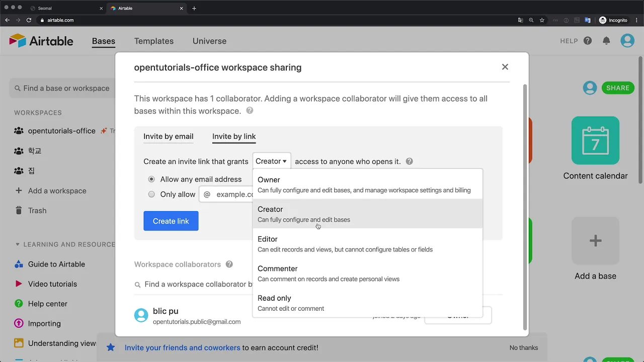Click the Create link button
Image resolution: width=644 pixels, height=362 pixels.
(x=171, y=221)
